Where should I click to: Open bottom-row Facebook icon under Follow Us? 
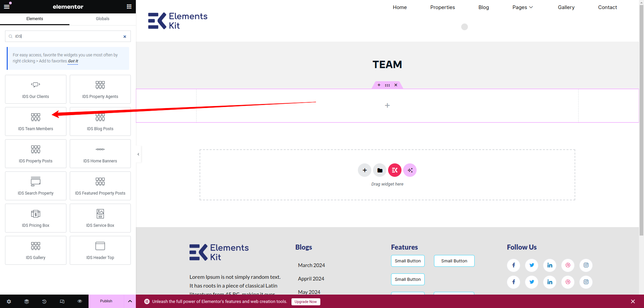coord(514,282)
